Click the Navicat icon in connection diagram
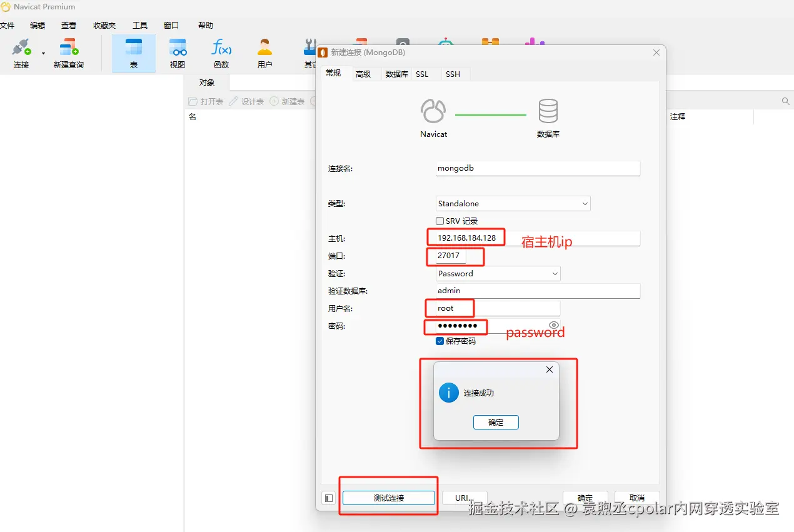The image size is (794, 532). [x=433, y=111]
